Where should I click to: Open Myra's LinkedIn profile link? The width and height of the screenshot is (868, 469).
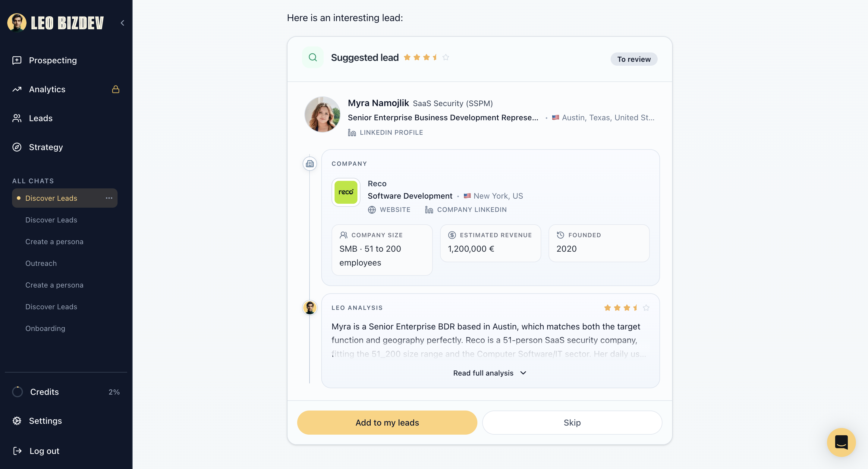tap(385, 132)
